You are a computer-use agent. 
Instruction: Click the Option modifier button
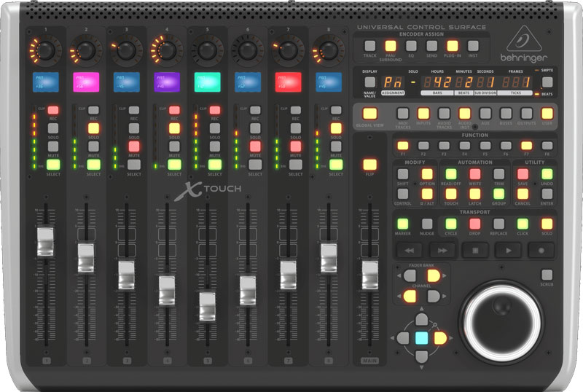(427, 173)
